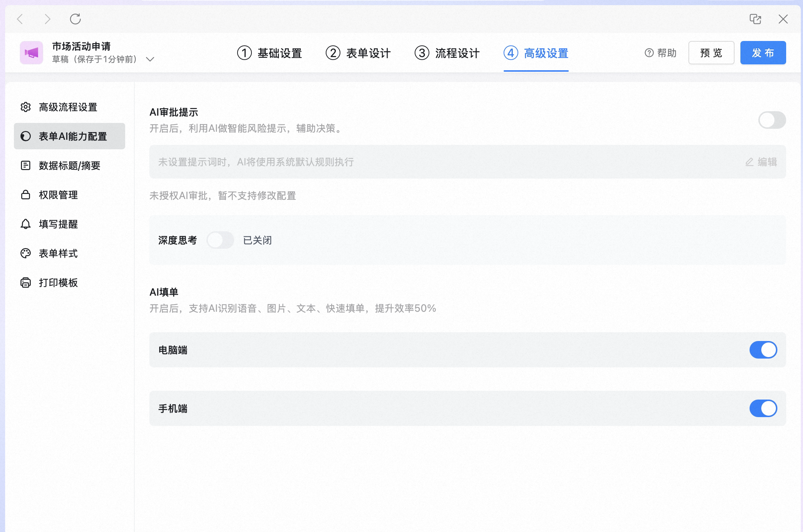Viewport: 803px width, 532px height.
Task: Click the 深度思考 label
Action: pos(178,240)
